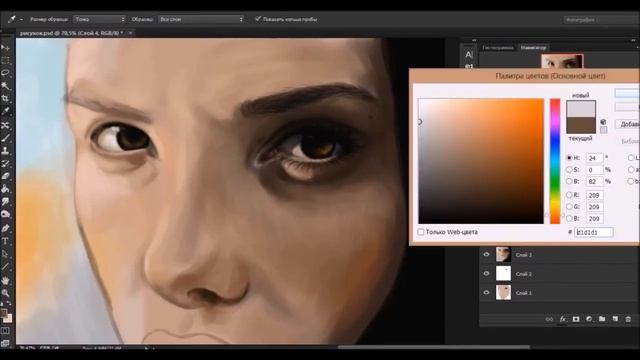Toggle Quick Mask mode icon

[5, 331]
